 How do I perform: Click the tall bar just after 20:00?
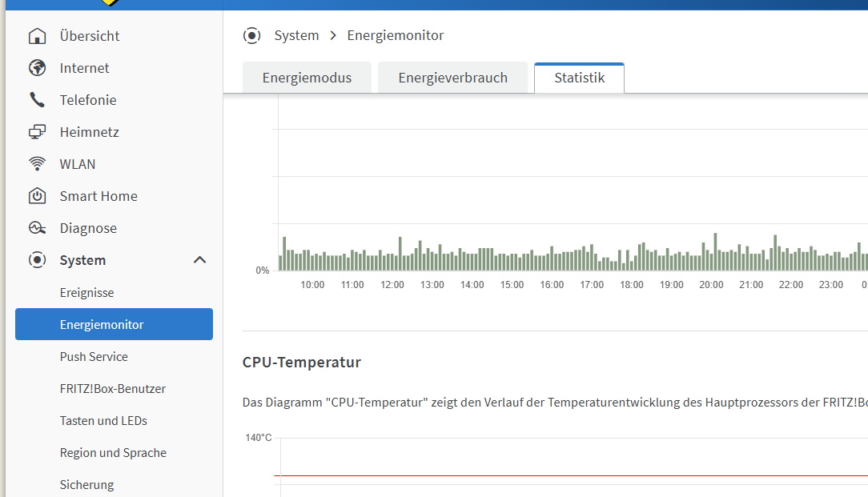[715, 252]
